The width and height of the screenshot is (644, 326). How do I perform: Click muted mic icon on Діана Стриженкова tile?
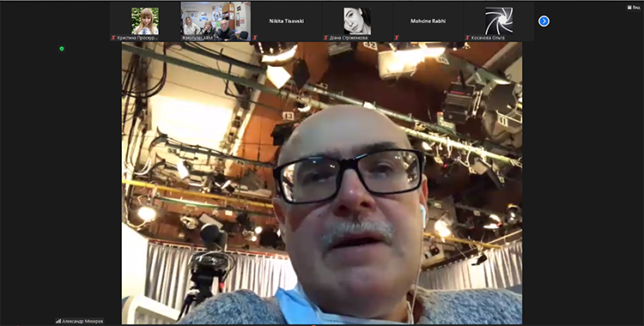coord(325,38)
